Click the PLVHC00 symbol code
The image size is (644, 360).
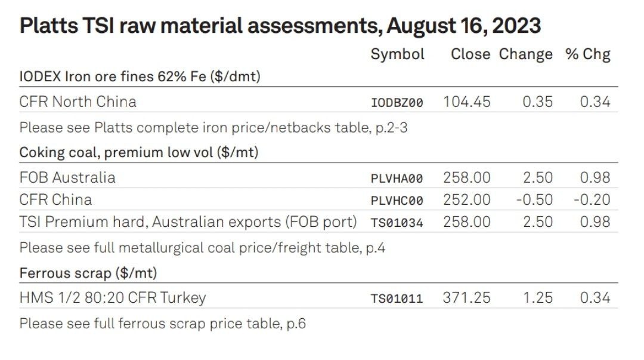[397, 200]
